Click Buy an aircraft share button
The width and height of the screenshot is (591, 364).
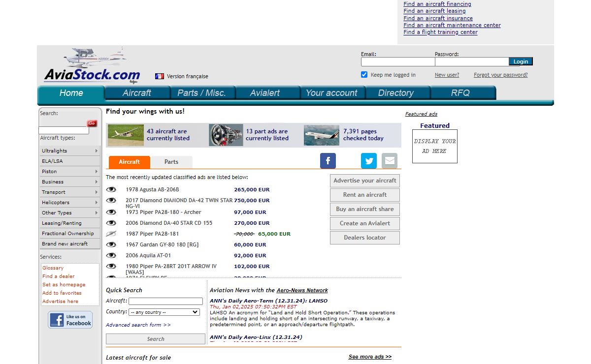click(365, 209)
